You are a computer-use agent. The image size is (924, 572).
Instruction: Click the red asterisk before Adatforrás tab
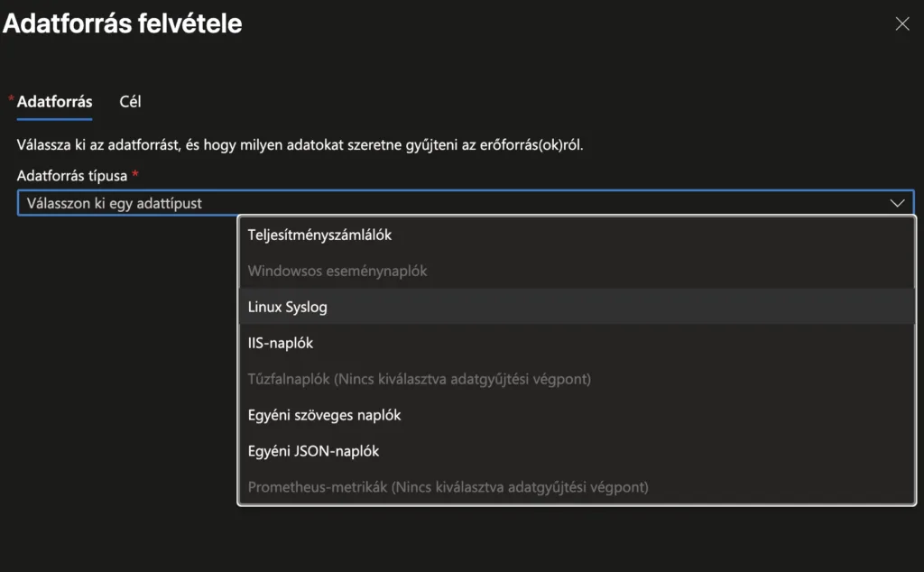coord(11,98)
